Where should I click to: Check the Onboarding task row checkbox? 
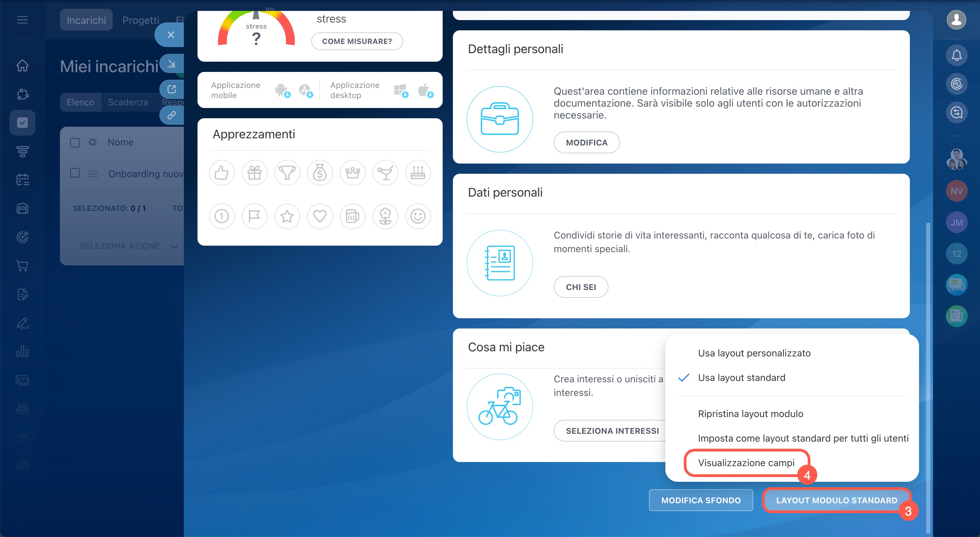click(75, 173)
